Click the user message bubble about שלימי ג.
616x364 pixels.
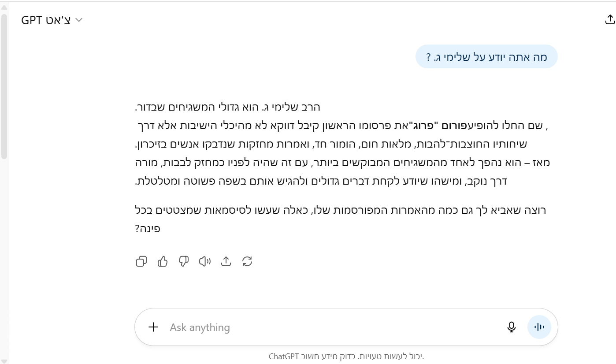[486, 57]
